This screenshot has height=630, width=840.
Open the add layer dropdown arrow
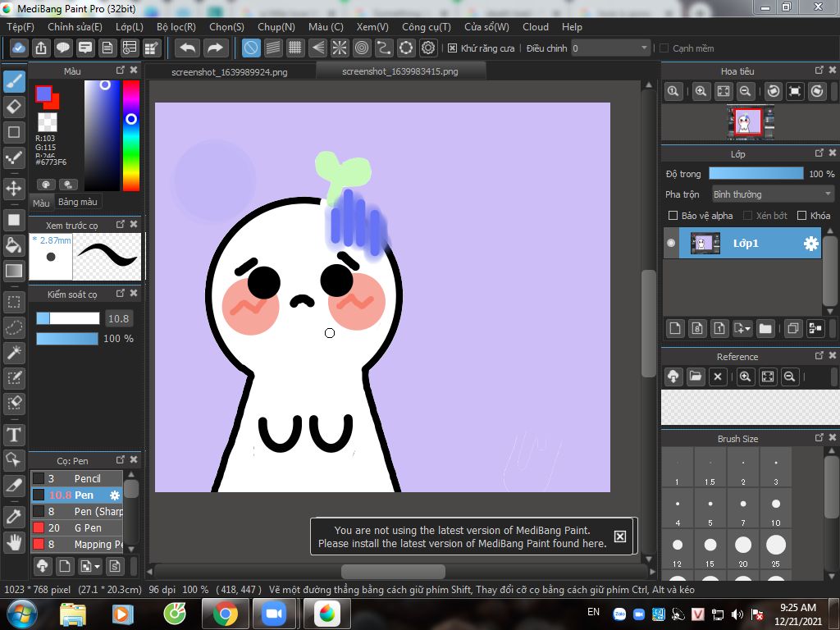point(742,328)
